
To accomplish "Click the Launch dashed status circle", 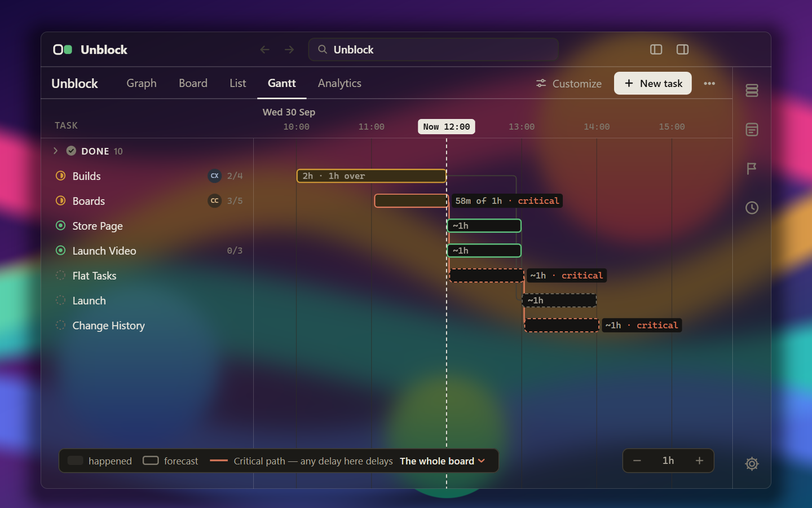I will click(60, 300).
